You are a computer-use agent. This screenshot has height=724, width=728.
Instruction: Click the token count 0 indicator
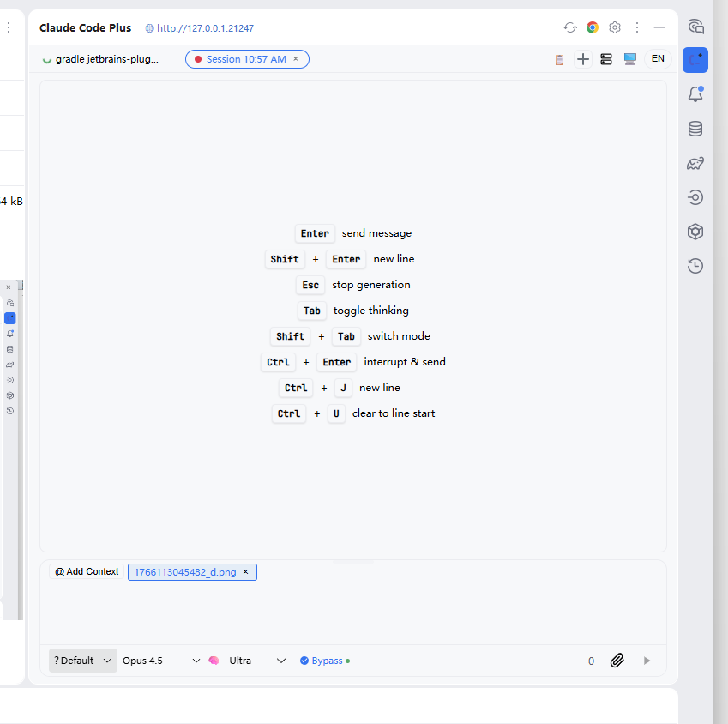[x=591, y=661]
